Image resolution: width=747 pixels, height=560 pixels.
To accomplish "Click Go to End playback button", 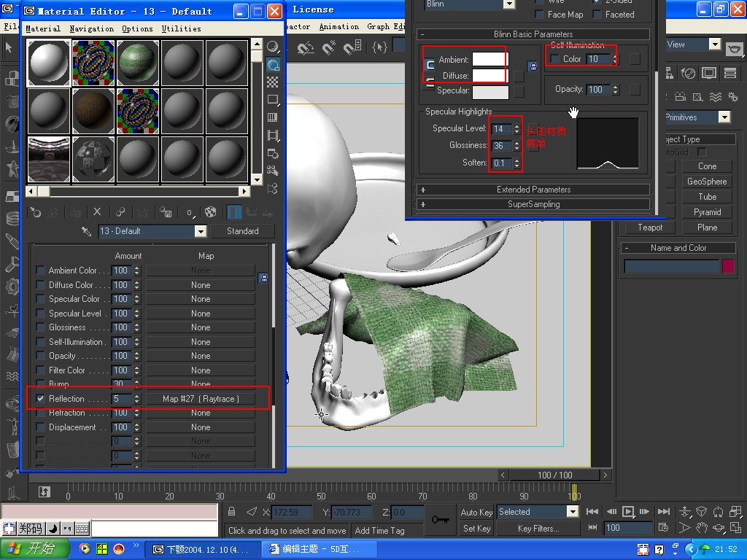I will [663, 511].
